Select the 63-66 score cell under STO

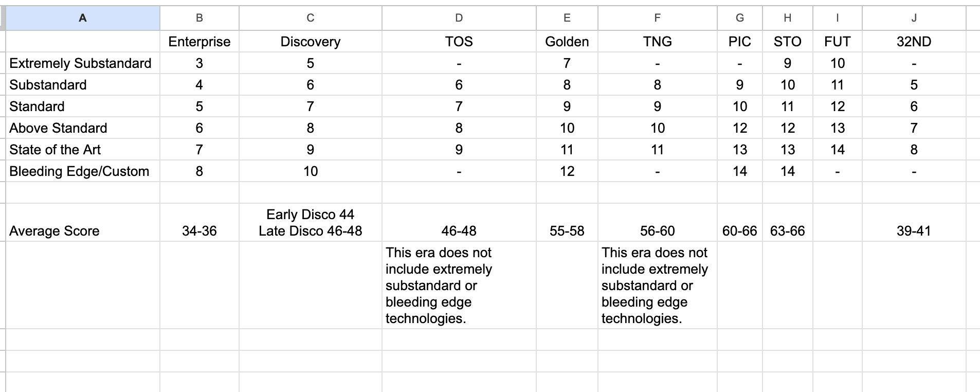787,231
